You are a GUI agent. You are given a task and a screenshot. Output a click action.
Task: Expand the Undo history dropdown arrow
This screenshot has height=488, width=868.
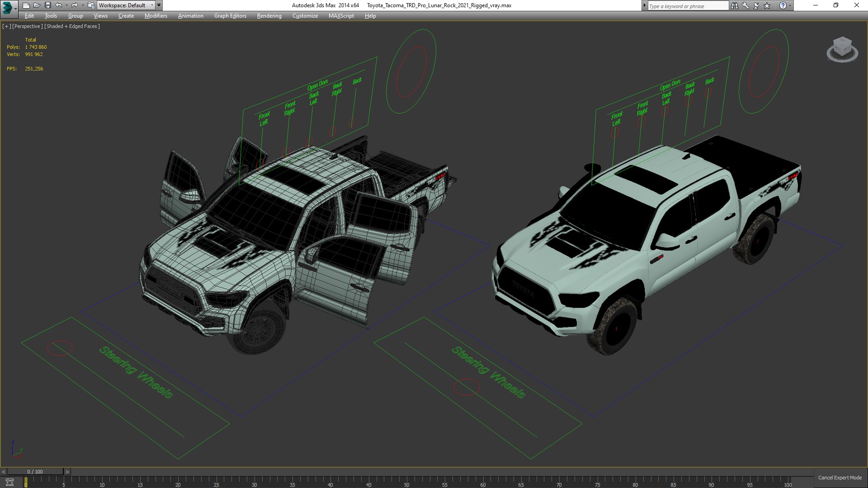(66, 5)
